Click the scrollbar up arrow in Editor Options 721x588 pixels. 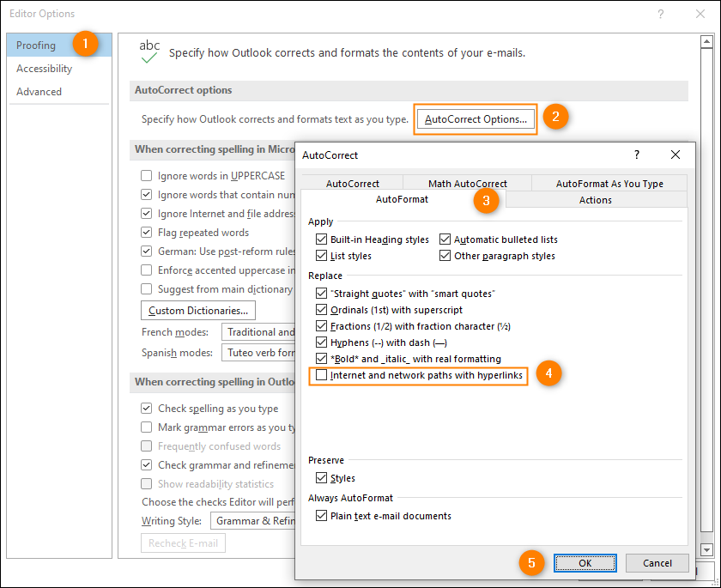706,42
